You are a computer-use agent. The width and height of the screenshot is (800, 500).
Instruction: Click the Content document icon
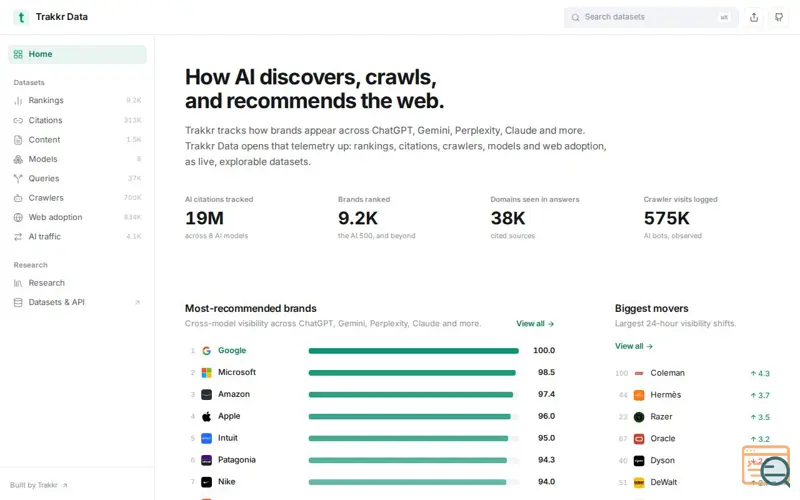pyautogui.click(x=18, y=140)
